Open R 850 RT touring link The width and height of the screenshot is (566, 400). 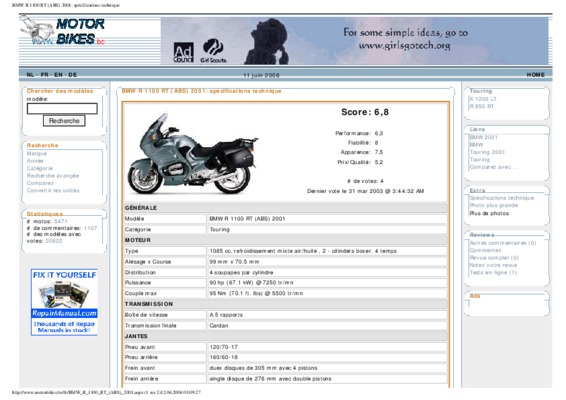pos(482,106)
